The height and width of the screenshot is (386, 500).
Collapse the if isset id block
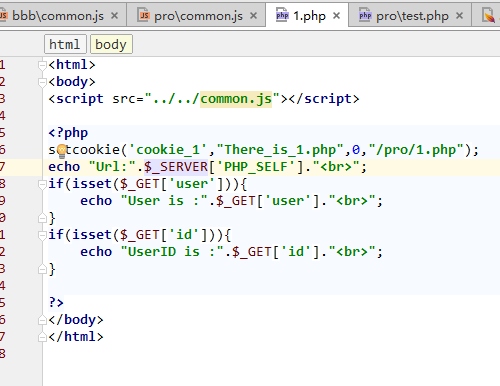[42, 235]
